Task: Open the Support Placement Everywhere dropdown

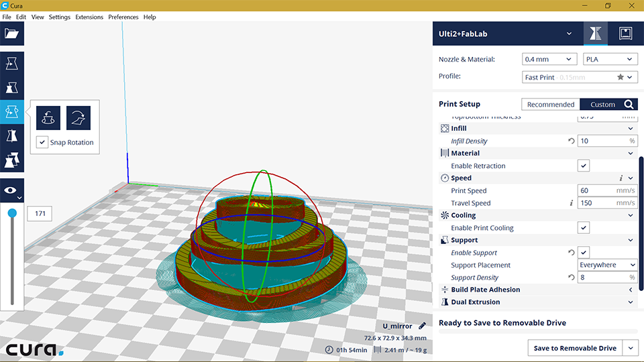Action: click(x=608, y=265)
